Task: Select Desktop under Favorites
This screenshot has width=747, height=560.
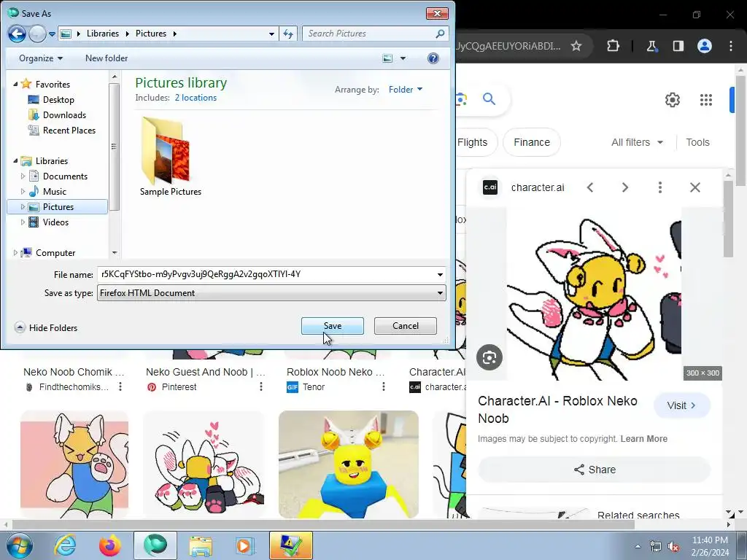Action: [58, 99]
